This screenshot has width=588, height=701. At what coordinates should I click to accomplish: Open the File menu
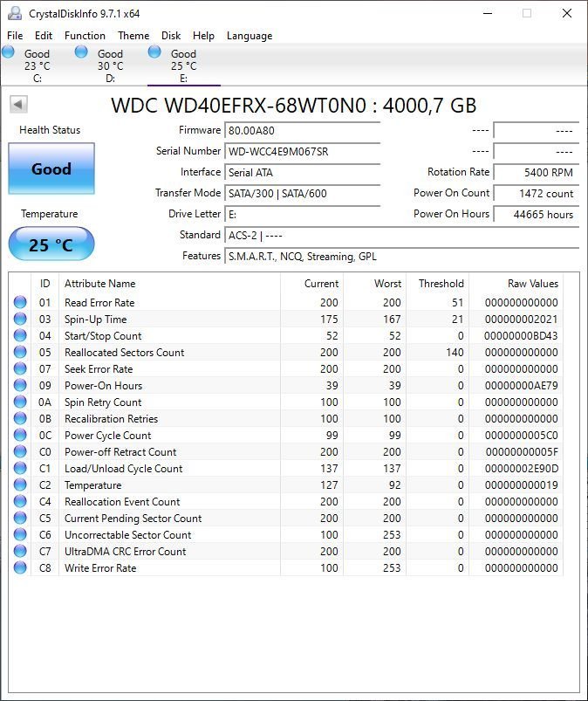pyautogui.click(x=15, y=36)
